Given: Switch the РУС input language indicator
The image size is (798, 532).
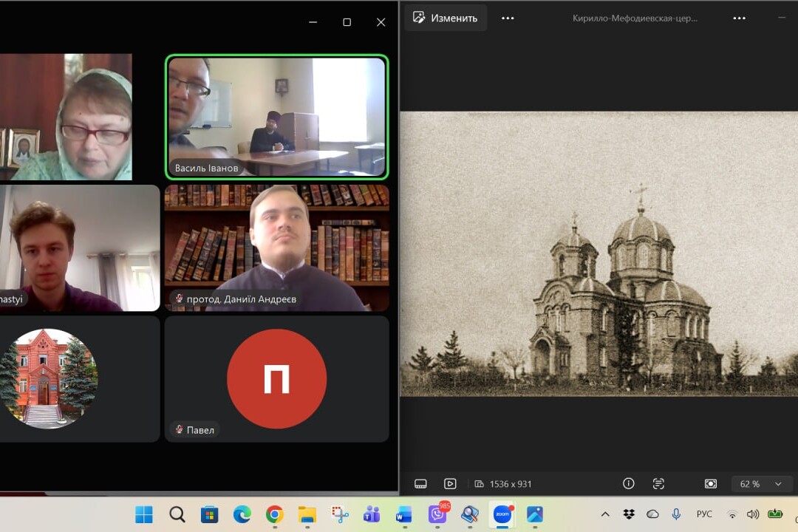Looking at the screenshot, I should 704,514.
